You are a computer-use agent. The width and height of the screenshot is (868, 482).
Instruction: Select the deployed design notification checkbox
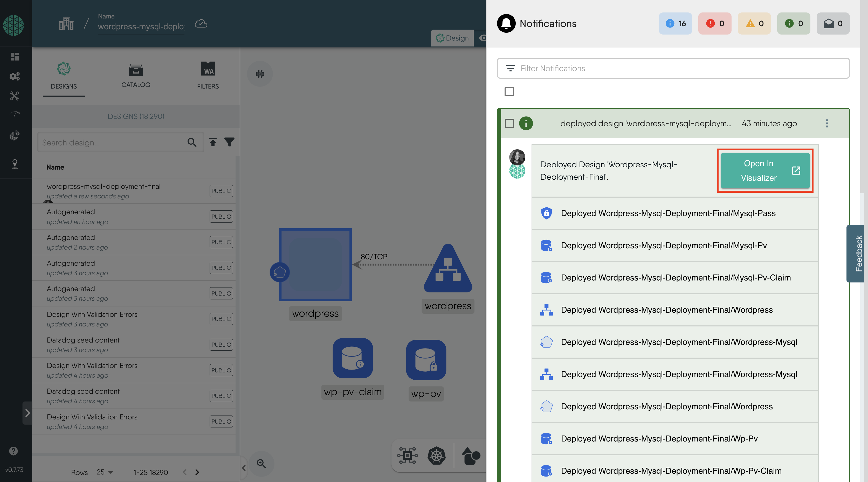tap(509, 123)
